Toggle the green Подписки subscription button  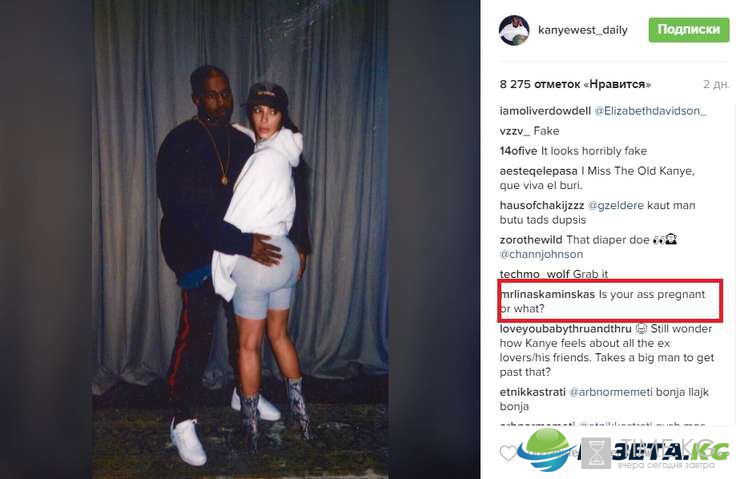689,30
